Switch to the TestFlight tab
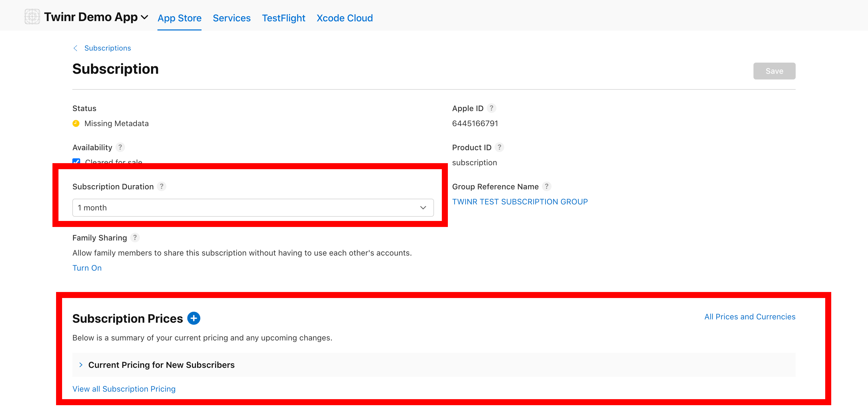The height and width of the screenshot is (413, 868). pyautogui.click(x=283, y=18)
